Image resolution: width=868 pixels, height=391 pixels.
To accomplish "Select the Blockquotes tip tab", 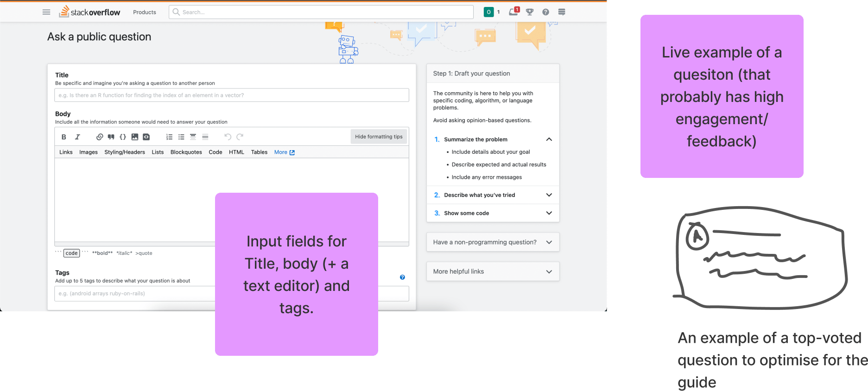I will [x=186, y=152].
